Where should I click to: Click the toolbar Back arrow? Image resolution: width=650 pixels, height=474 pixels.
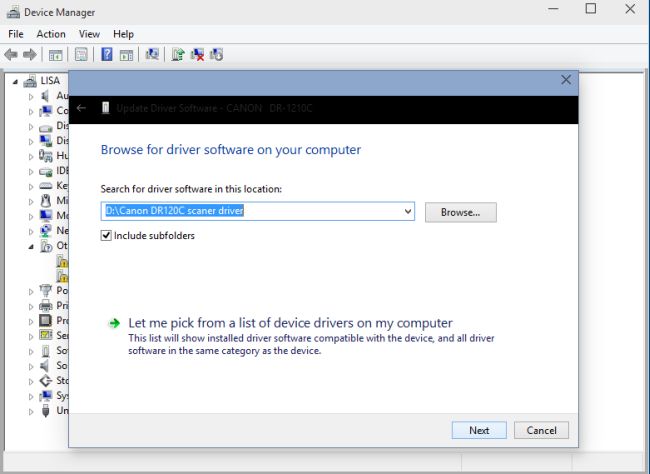(11, 54)
